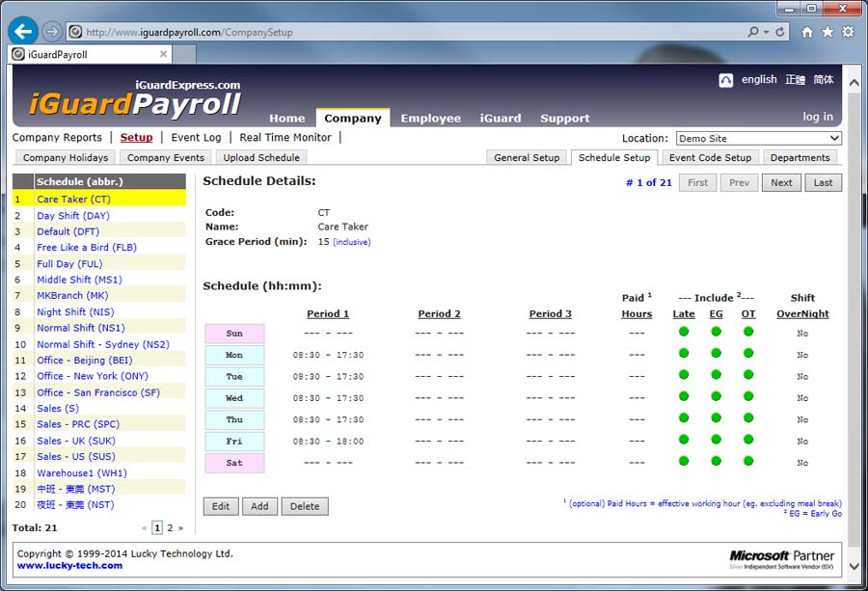Toggle Monday EG indicator dot
This screenshot has width=868, height=591.
[717, 353]
